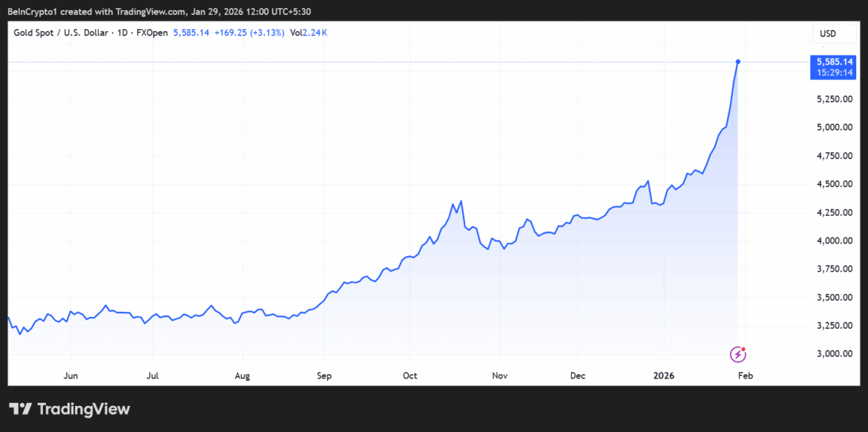Click the last price dot marker

737,62
